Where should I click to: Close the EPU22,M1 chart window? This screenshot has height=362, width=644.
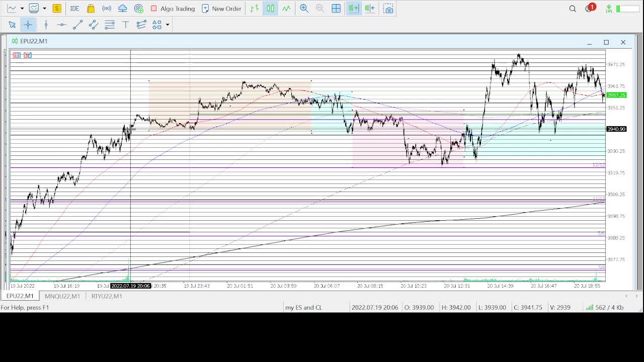623,42
